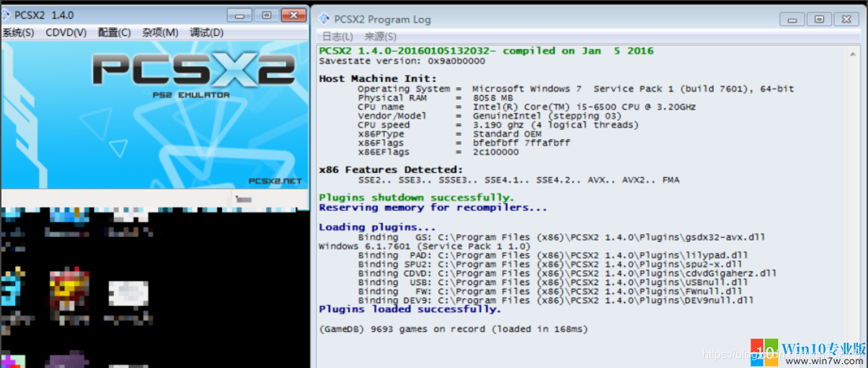
Task: Click 'Plugins loaded successfully.' message
Action: pos(410,309)
